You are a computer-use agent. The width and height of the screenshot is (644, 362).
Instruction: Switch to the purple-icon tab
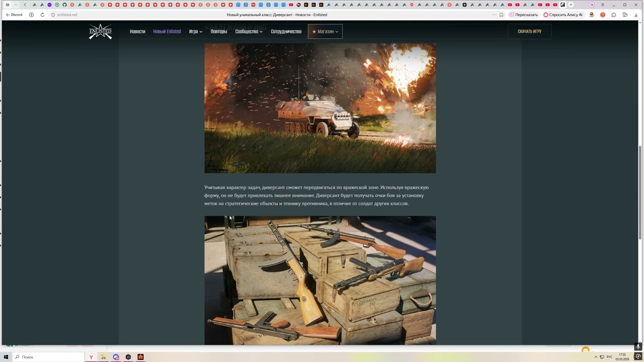click(49, 5)
